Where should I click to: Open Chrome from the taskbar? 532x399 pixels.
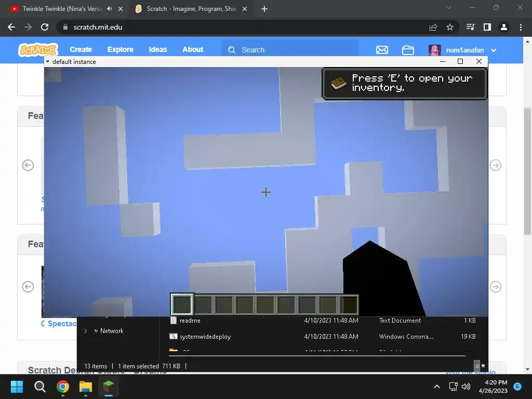tap(63, 387)
